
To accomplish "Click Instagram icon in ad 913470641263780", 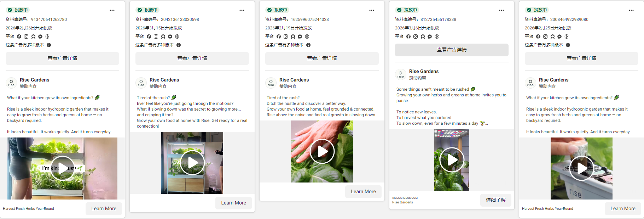I will tap(26, 36).
